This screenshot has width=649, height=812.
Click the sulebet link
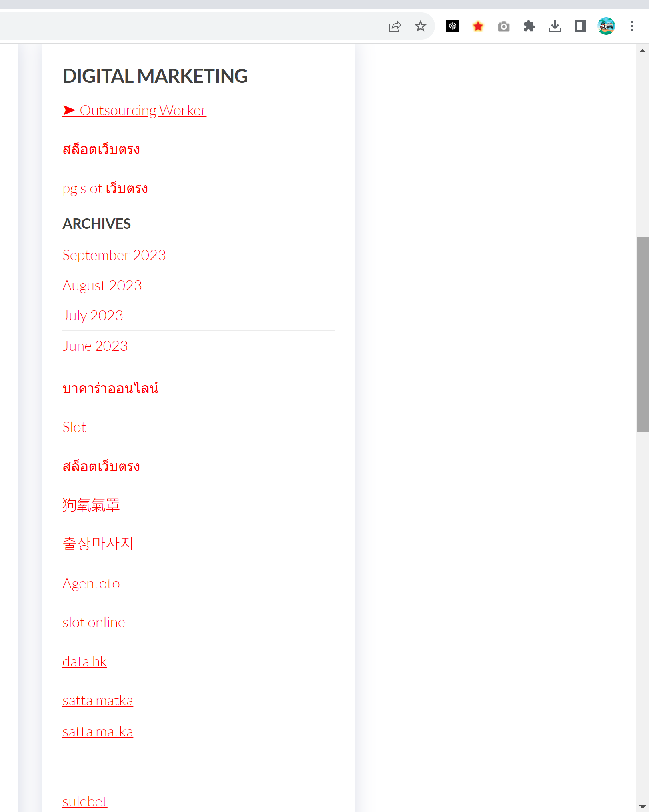pos(85,802)
